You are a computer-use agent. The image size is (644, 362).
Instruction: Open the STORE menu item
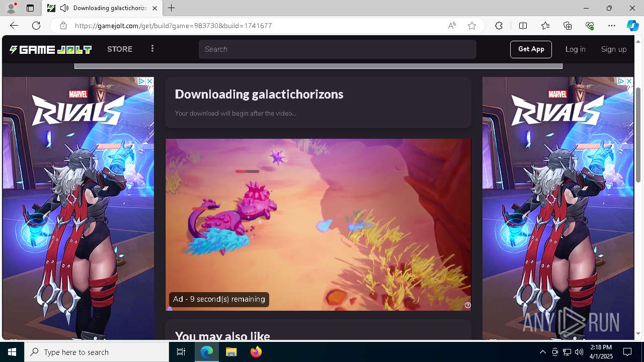[120, 49]
